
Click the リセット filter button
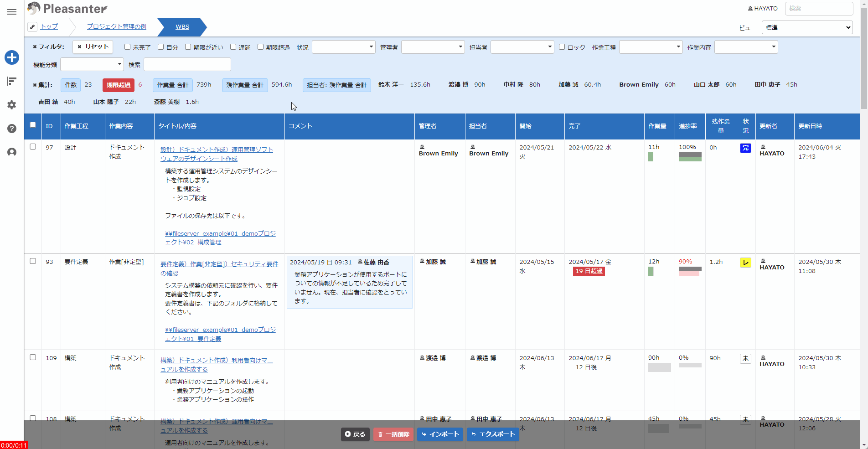point(93,47)
